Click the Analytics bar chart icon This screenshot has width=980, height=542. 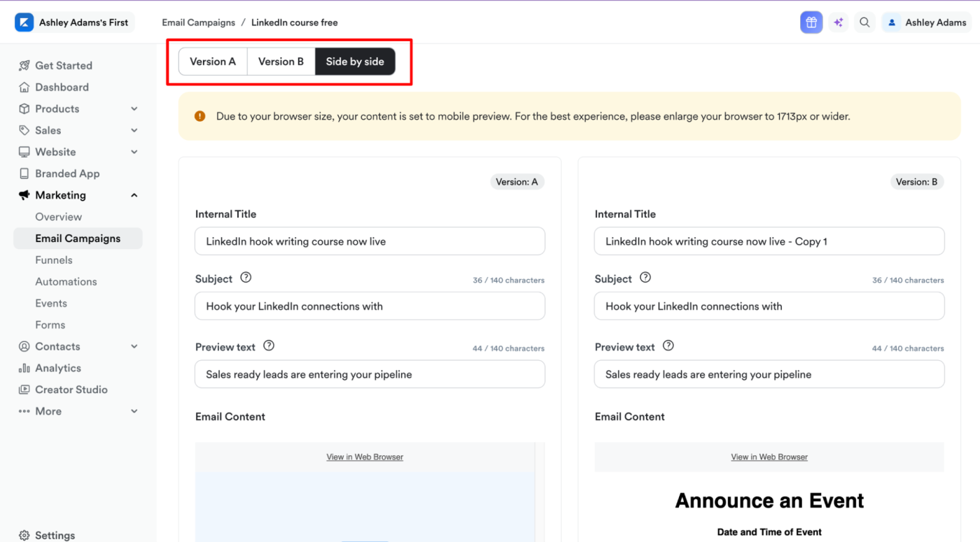(24, 368)
